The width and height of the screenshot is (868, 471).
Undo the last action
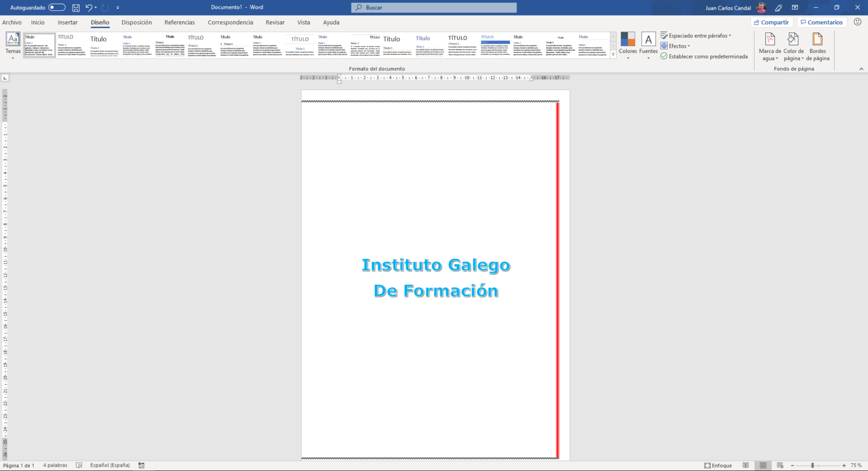88,8
